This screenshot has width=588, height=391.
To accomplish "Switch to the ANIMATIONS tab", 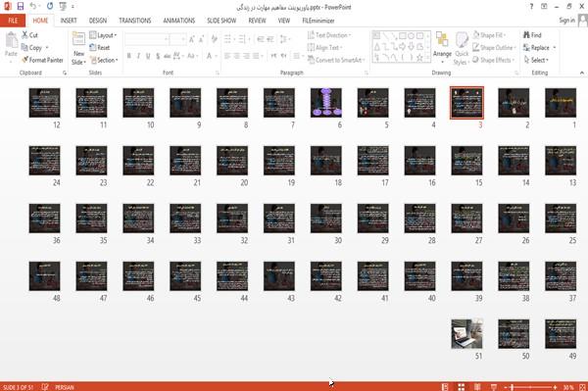I will 179,21.
